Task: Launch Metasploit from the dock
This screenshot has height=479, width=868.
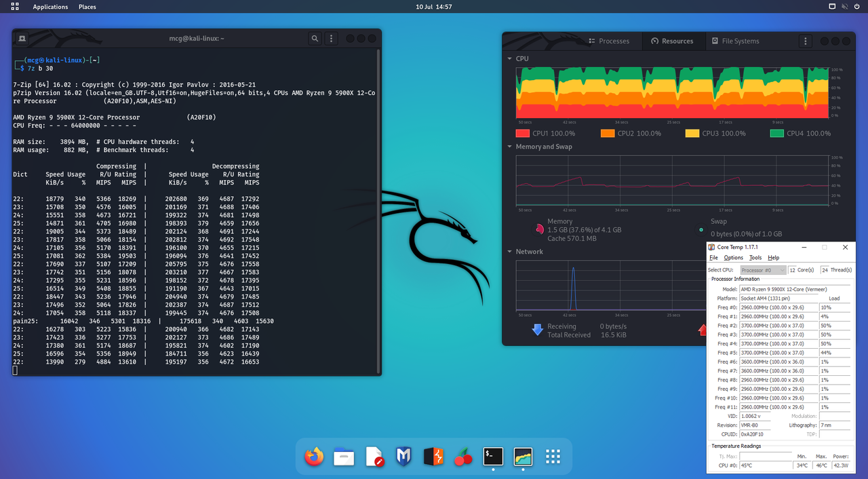Action: (404, 457)
